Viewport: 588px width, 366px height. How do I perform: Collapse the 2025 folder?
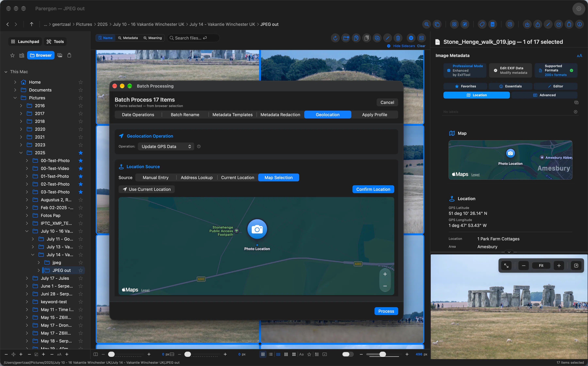point(21,153)
